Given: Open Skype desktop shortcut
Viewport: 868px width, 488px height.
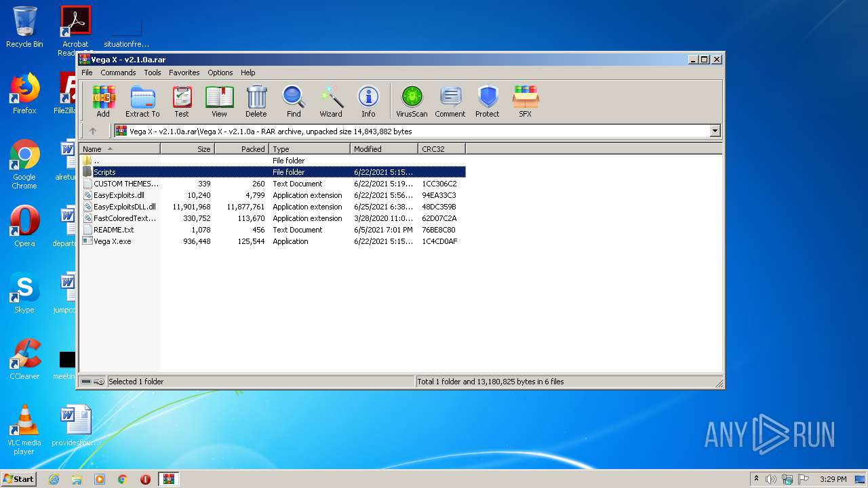Looking at the screenshot, I should [x=24, y=293].
